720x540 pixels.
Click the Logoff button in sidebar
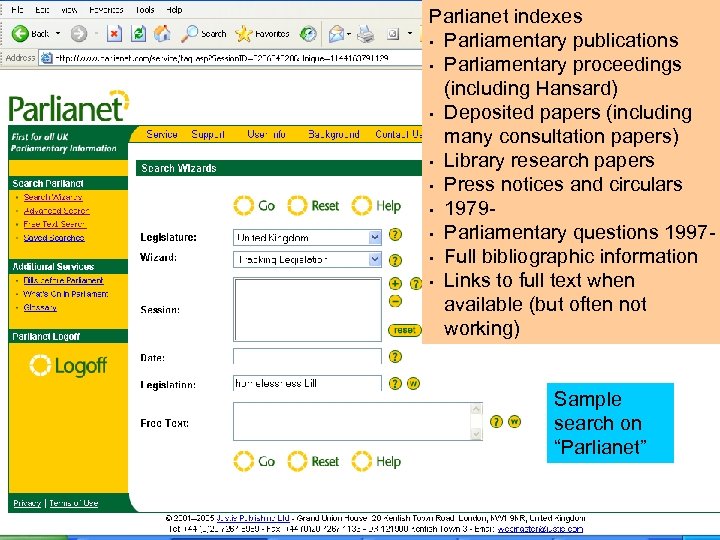[x=68, y=366]
